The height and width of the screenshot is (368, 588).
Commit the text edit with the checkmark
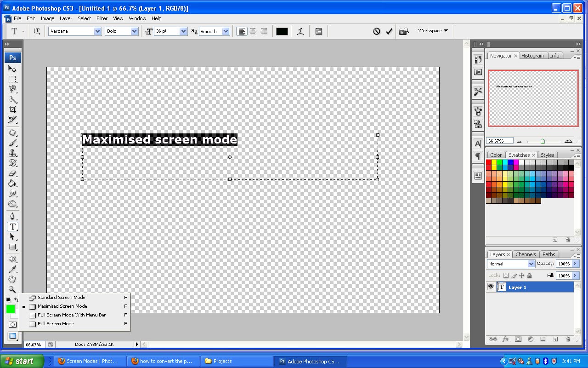(x=389, y=31)
